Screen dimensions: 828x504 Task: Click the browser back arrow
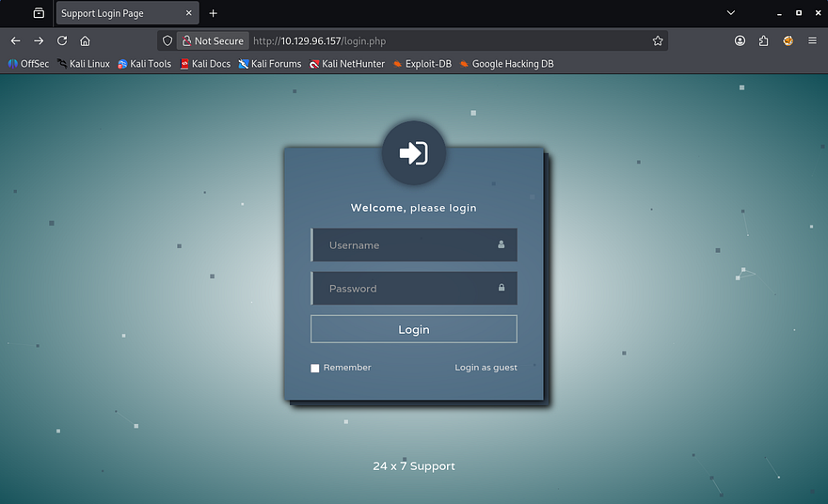(15, 41)
